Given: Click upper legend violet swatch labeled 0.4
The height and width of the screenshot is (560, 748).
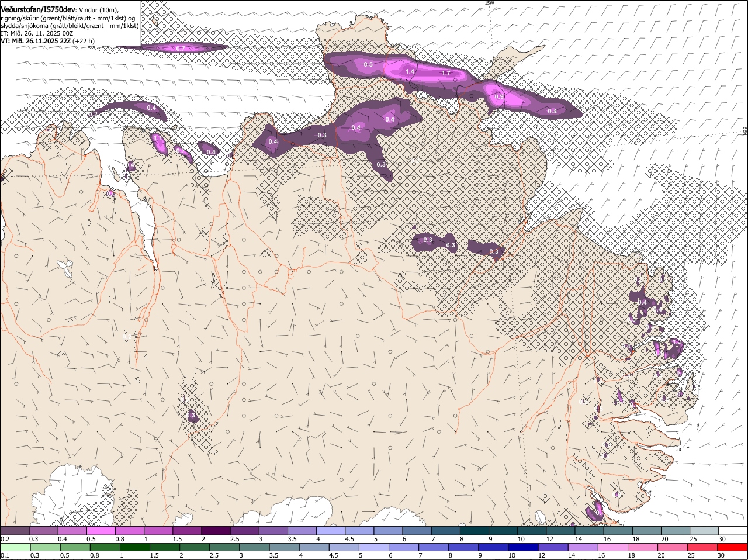Looking at the screenshot, I should pyautogui.click(x=72, y=530).
